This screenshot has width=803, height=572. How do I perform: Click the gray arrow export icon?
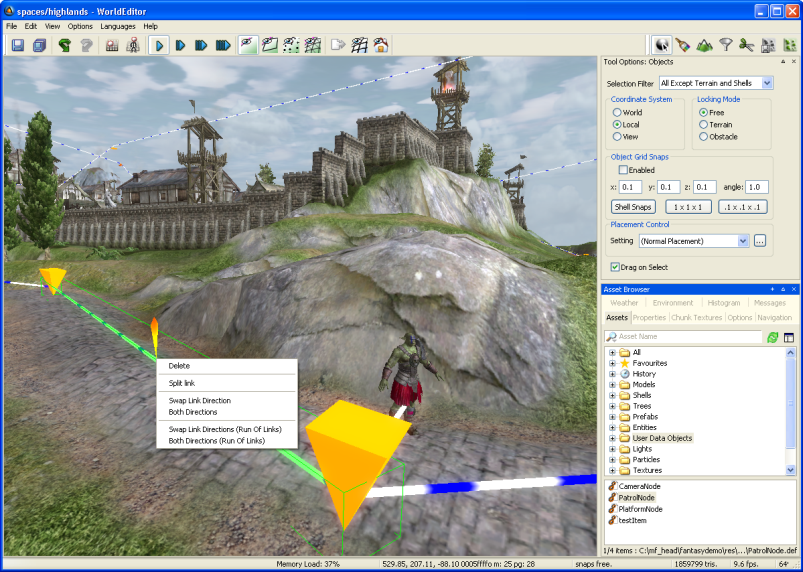[338, 46]
